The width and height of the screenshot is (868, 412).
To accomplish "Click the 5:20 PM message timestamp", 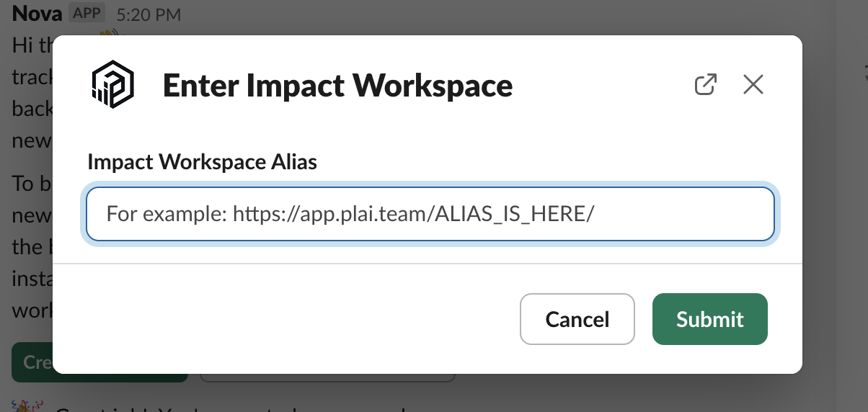I will pos(149,14).
